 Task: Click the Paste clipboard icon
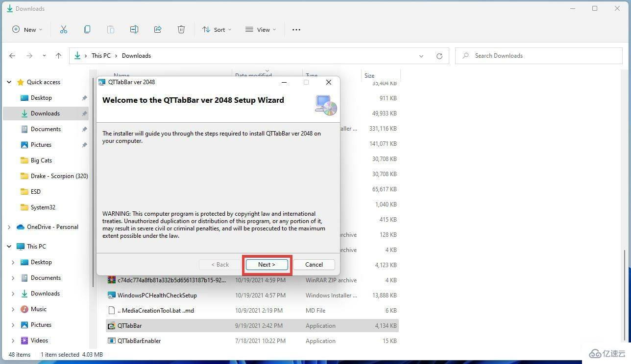(x=111, y=29)
